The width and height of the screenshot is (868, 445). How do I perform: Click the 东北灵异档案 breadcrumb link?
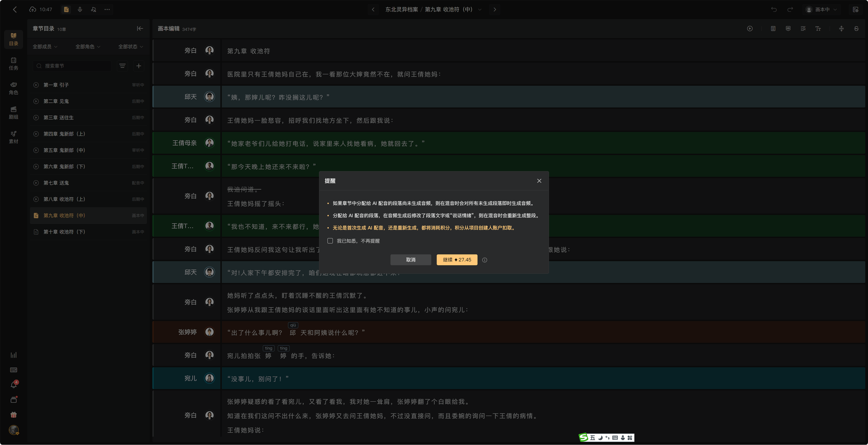(x=402, y=9)
